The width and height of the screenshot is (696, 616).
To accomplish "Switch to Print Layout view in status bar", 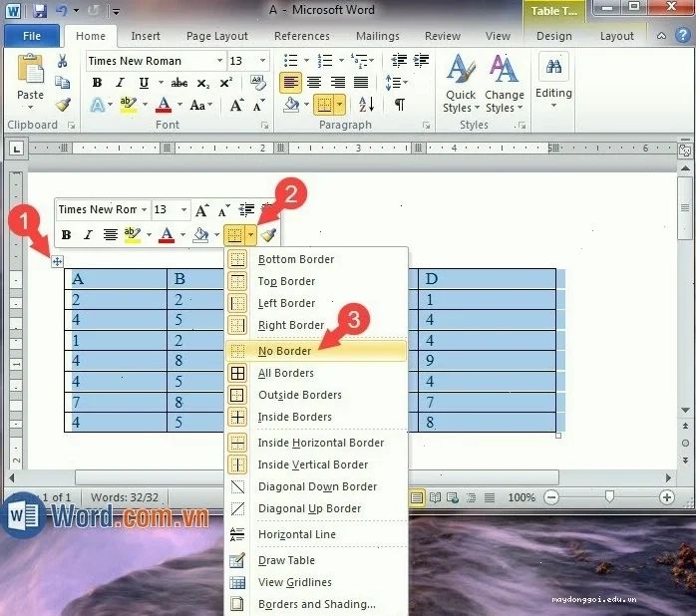I will tap(417, 498).
